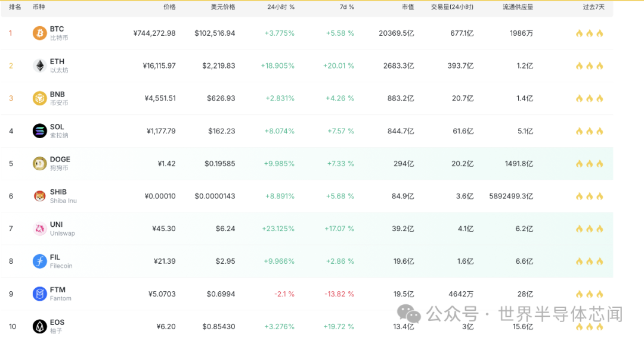The height and width of the screenshot is (340, 644).
Task: Click ETH price ¥16,115.97
Action: click(x=159, y=65)
